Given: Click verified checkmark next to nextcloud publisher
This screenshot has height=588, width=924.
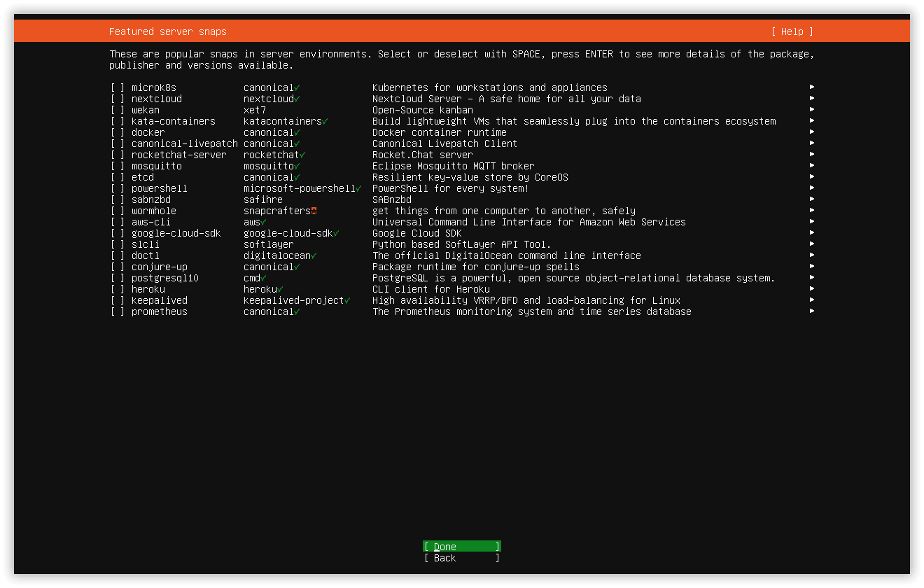Looking at the screenshot, I should pyautogui.click(x=297, y=99).
